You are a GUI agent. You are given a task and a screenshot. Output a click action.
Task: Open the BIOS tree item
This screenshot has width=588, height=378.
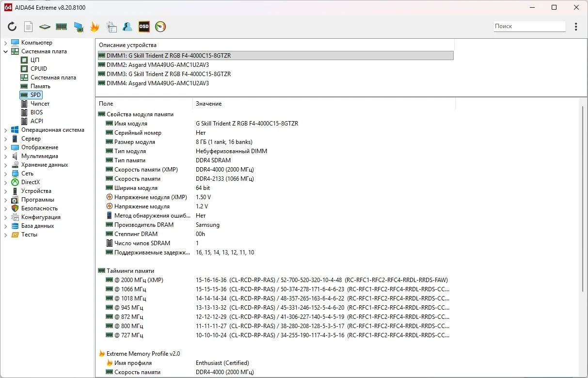click(x=37, y=112)
